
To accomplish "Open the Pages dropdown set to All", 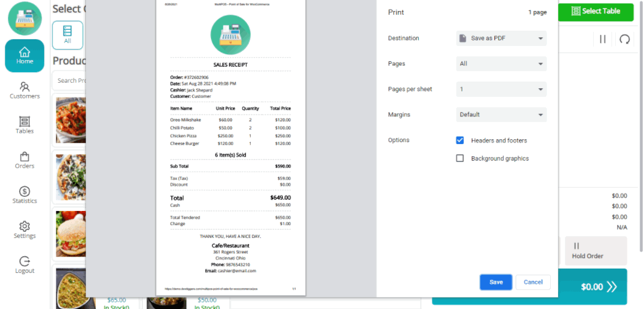I will 501,64.
